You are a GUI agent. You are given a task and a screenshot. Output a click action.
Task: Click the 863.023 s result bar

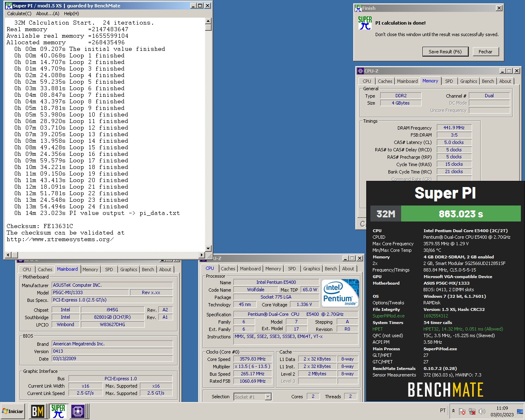coord(461,214)
